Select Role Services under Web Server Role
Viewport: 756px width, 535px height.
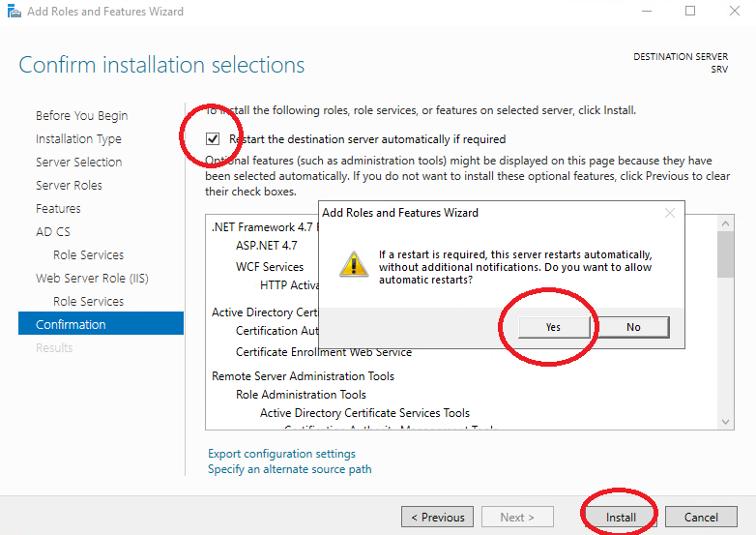tap(88, 301)
